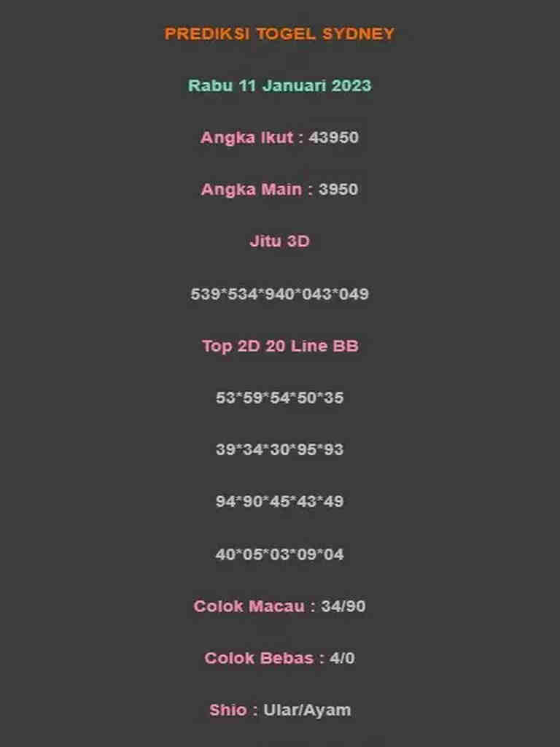Click the Colok Bebas label

click(x=259, y=659)
